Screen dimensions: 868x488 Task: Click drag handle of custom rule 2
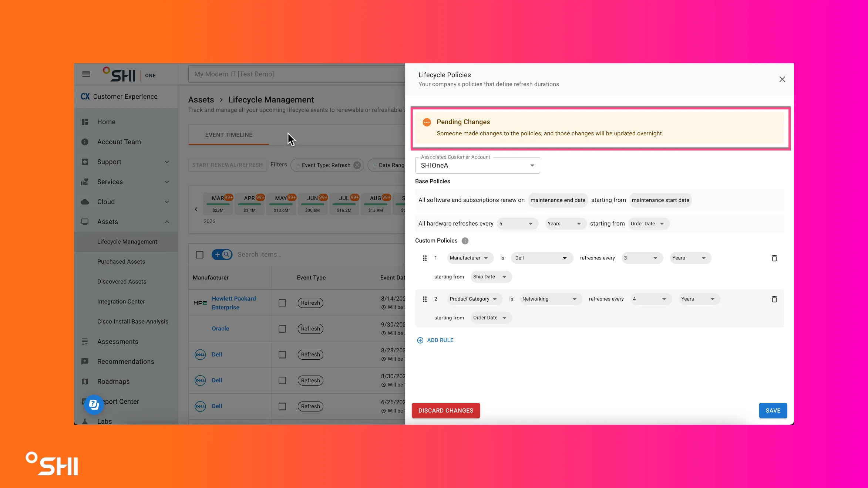(425, 299)
